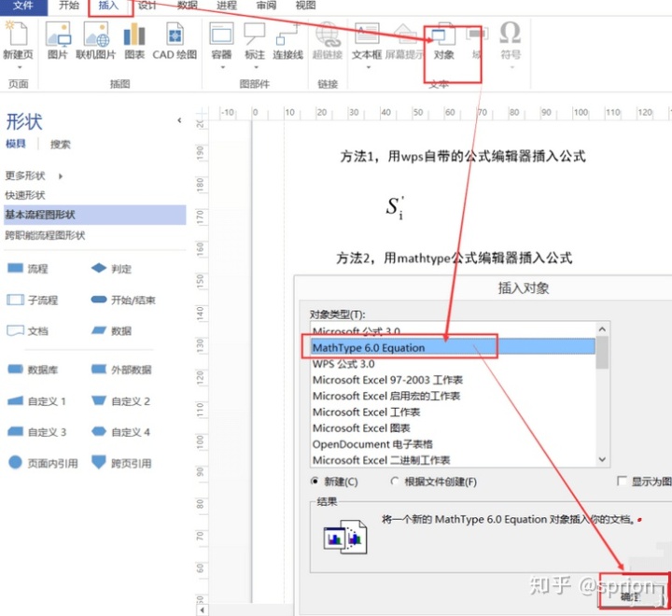Select the On-page reference (页面内引用) shape
The width and height of the screenshot is (672, 616).
(x=43, y=463)
